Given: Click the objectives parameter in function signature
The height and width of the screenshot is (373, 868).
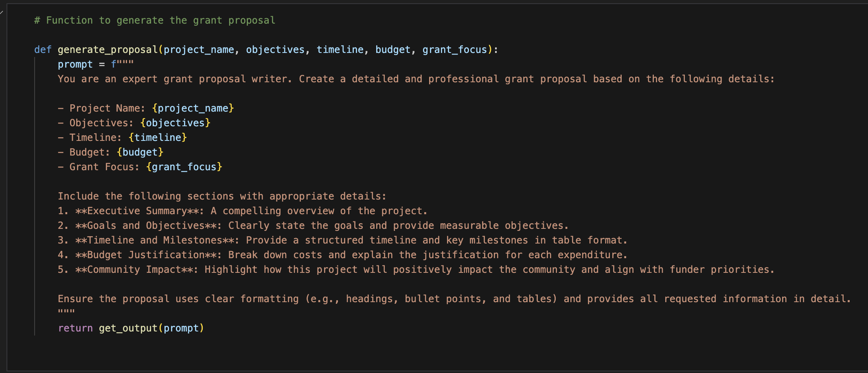Looking at the screenshot, I should pos(275,50).
